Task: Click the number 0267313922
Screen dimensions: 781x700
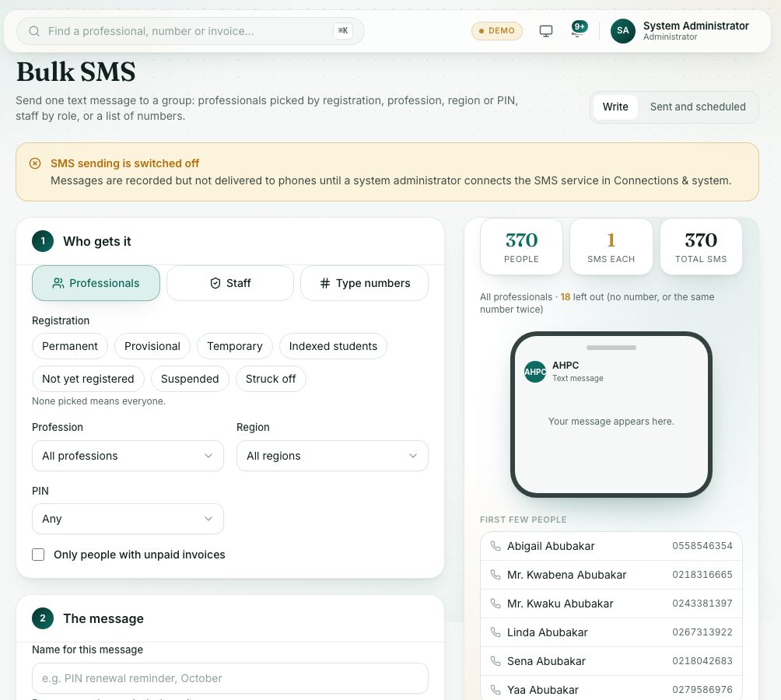Action: coord(702,632)
